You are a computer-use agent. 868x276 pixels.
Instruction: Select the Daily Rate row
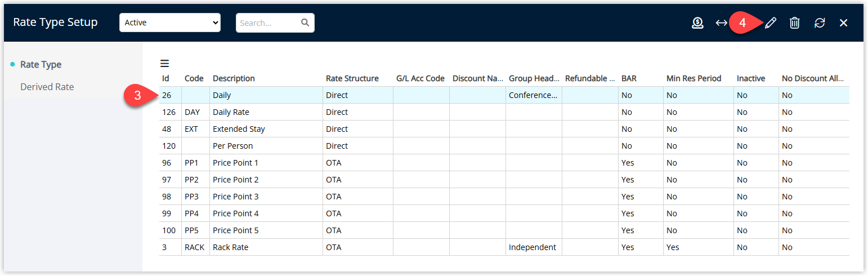504,112
